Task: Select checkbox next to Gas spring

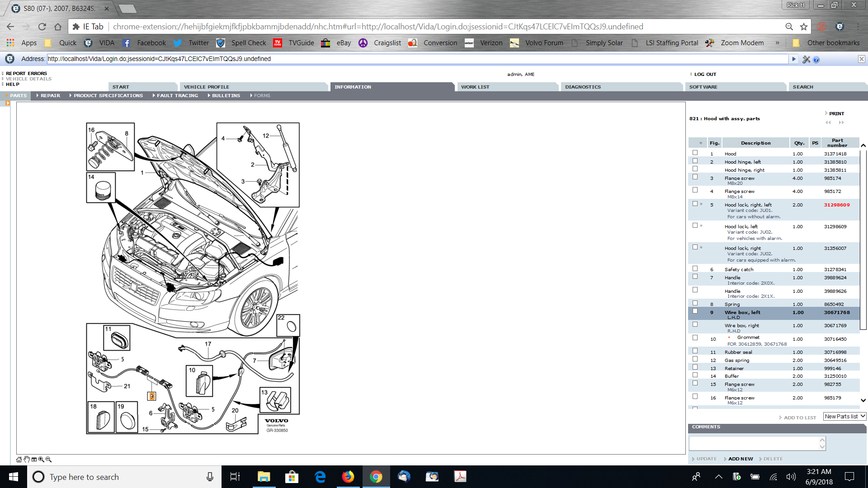Action: [695, 360]
